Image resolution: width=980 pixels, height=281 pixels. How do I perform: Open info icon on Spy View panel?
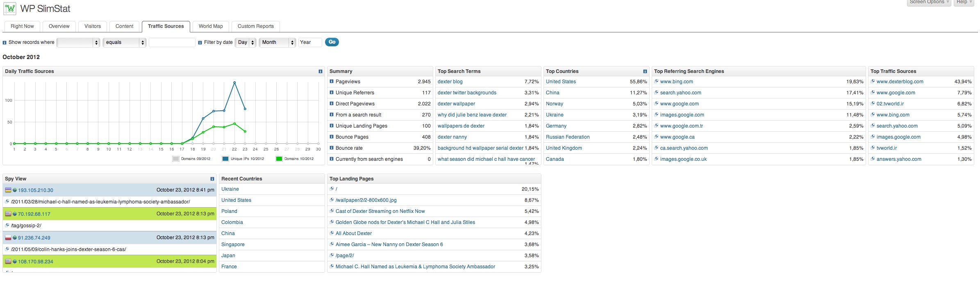point(212,179)
